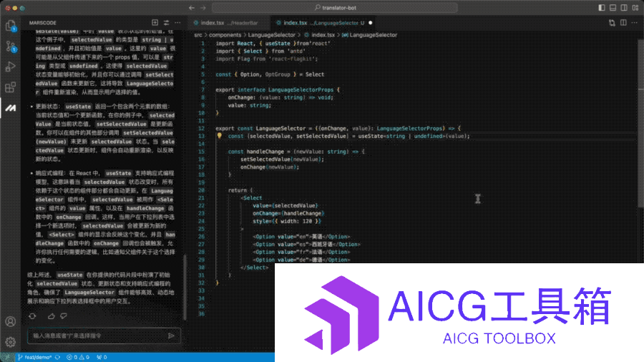The height and width of the screenshot is (362, 644).
Task: Click the '<Select' opening tag on line 21
Action: (x=251, y=198)
